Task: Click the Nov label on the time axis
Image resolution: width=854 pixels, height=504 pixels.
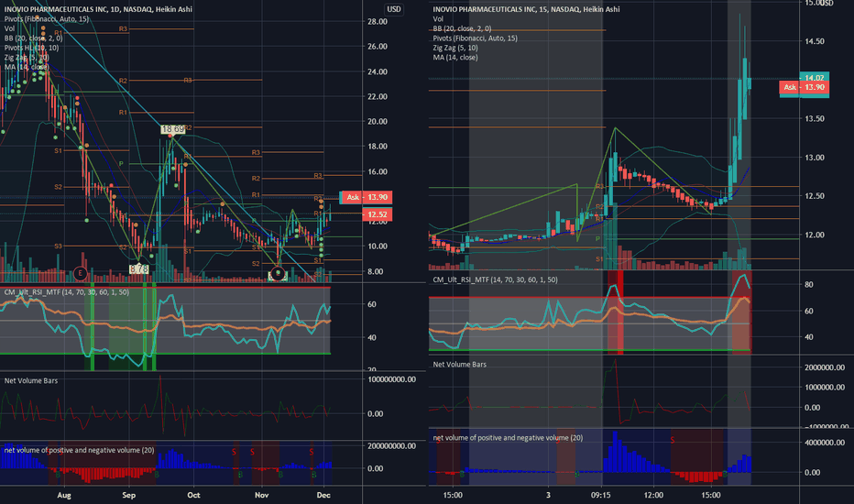Action: tap(261, 495)
